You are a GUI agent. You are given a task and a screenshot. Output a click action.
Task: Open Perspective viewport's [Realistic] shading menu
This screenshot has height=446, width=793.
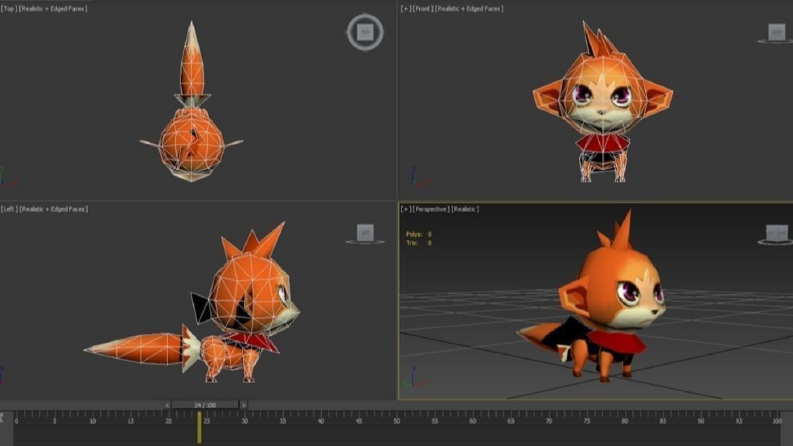[x=465, y=209]
